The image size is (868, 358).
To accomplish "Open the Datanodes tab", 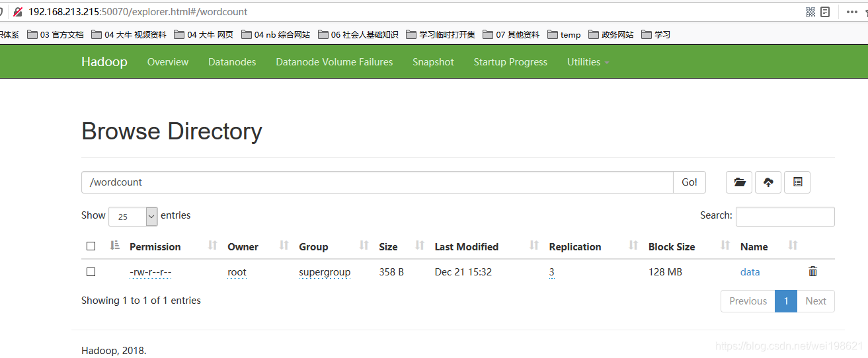I will pos(232,62).
